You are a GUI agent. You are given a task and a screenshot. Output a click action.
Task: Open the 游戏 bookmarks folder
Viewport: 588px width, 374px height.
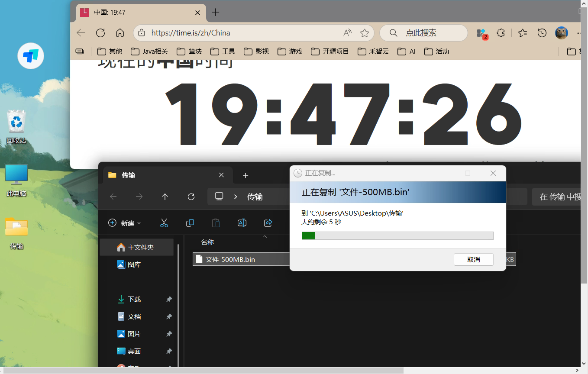tap(290, 51)
